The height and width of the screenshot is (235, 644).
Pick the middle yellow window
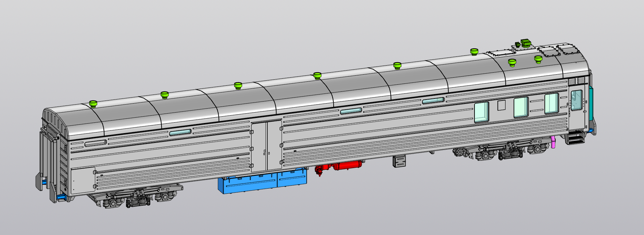(521, 107)
